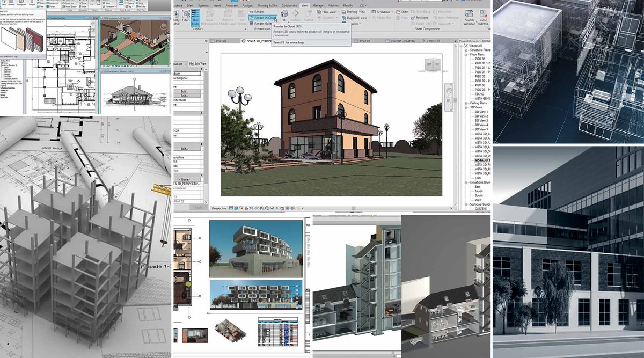Expand the Ceiling Plans tree node
The width and height of the screenshot is (644, 358).
pyautogui.click(x=466, y=103)
